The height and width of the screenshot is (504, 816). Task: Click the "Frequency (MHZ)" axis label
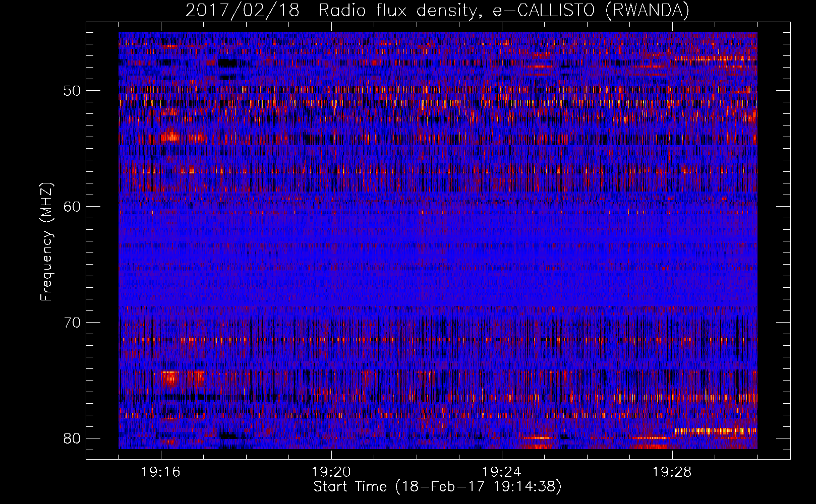(x=46, y=242)
